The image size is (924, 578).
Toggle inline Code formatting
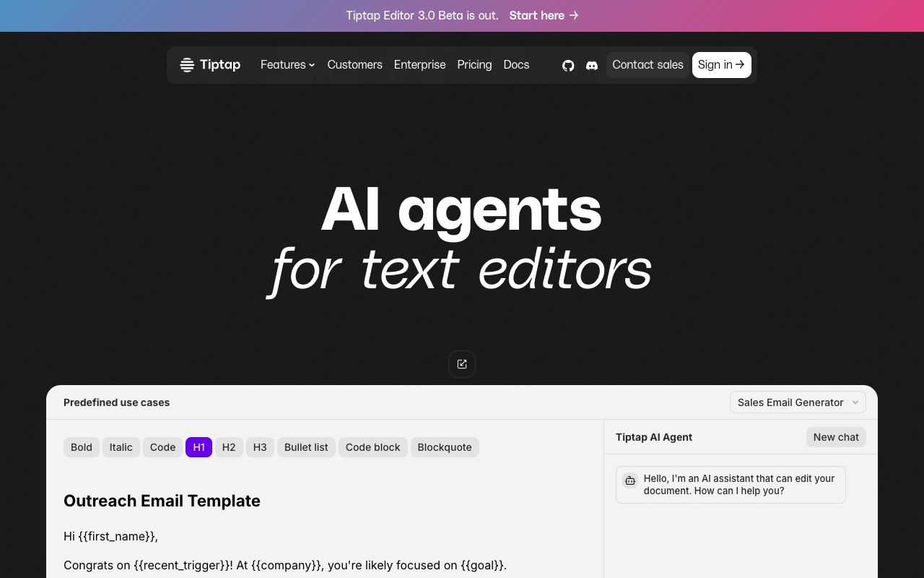pos(163,447)
